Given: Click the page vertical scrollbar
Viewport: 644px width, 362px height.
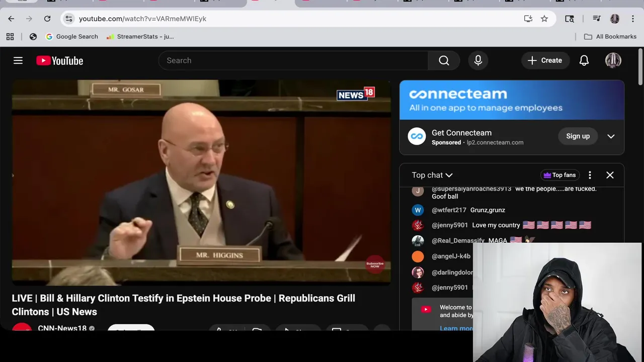Looking at the screenshot, I should point(640,66).
